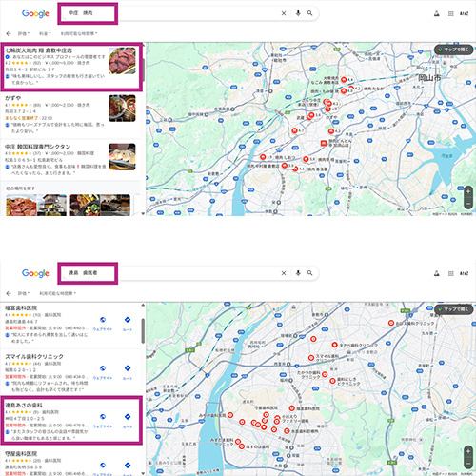Click マップで開く on the 焼肉 map
The width and height of the screenshot is (476, 476).
[x=453, y=50]
